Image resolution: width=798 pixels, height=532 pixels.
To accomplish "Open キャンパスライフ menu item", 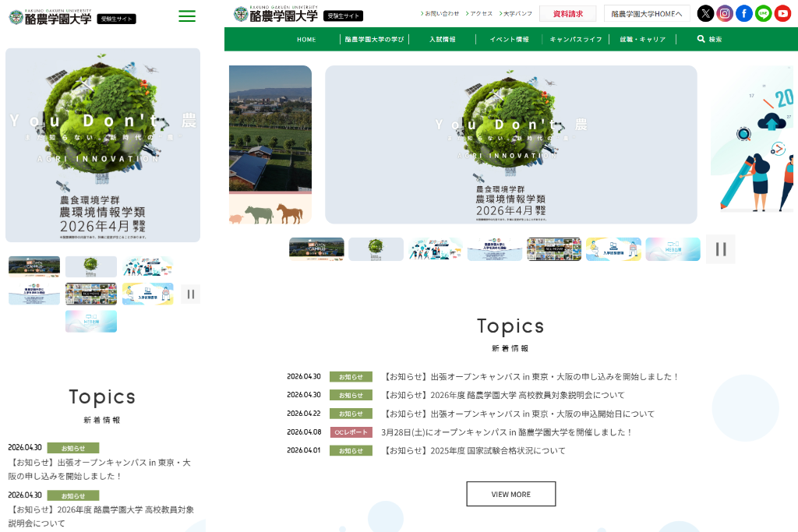I will point(576,39).
